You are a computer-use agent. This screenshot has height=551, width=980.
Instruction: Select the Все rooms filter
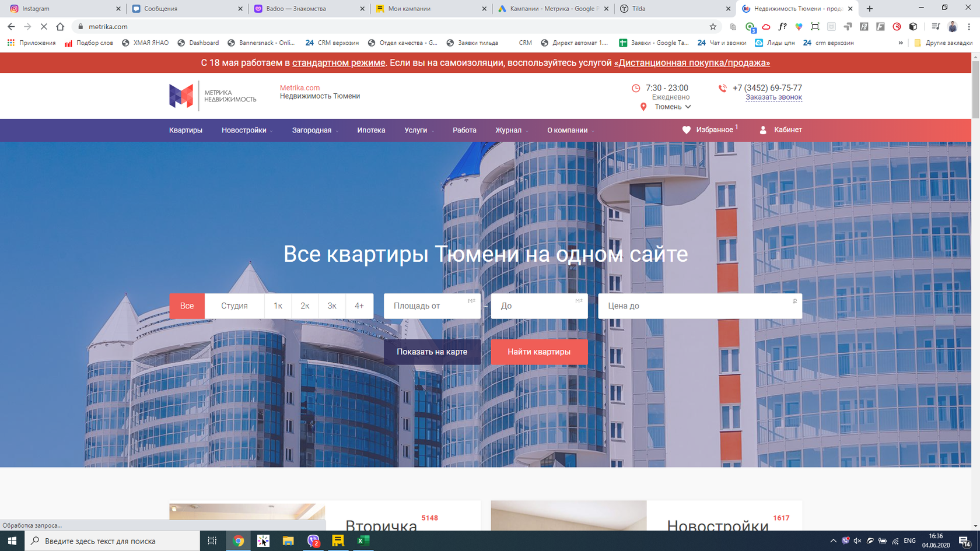[187, 306]
